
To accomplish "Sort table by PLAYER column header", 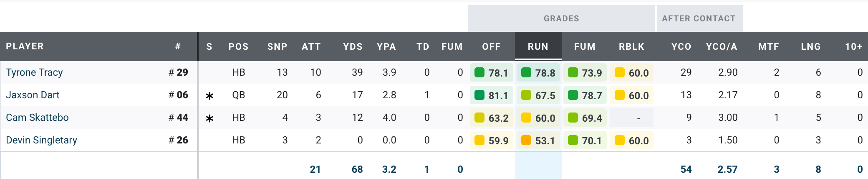I will [25, 46].
